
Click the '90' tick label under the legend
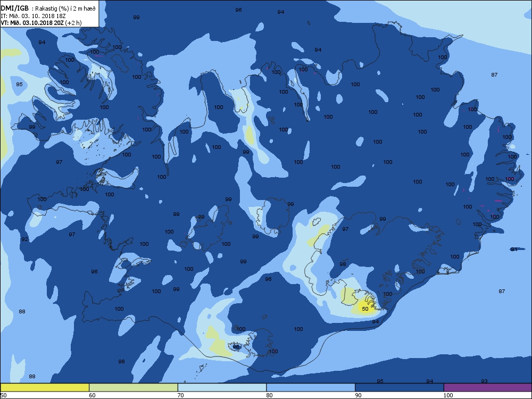tap(358, 395)
